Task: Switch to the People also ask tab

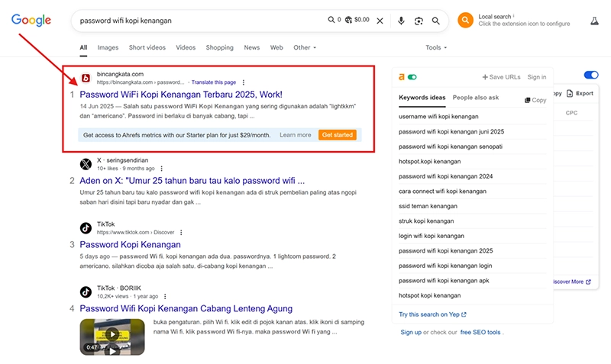Action: point(475,98)
